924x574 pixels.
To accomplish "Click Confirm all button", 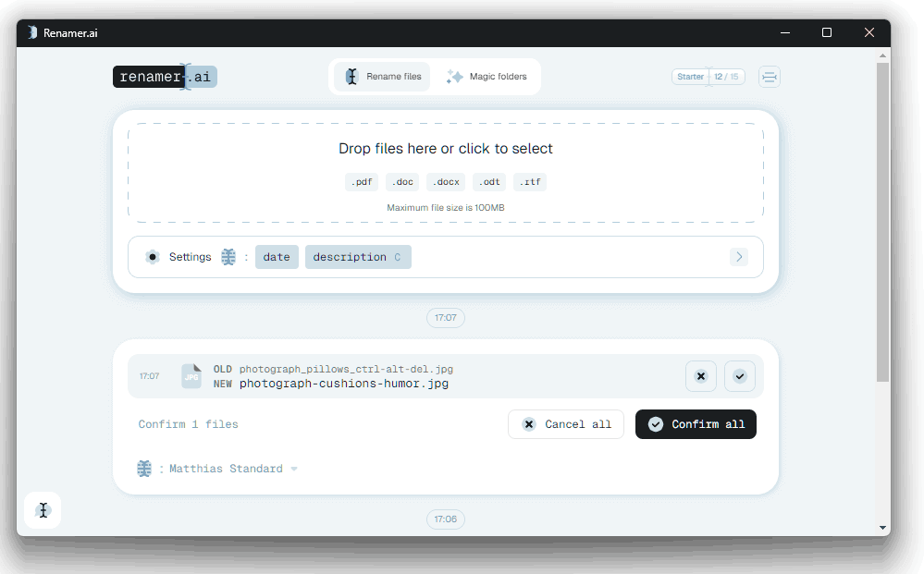I will coord(696,424).
